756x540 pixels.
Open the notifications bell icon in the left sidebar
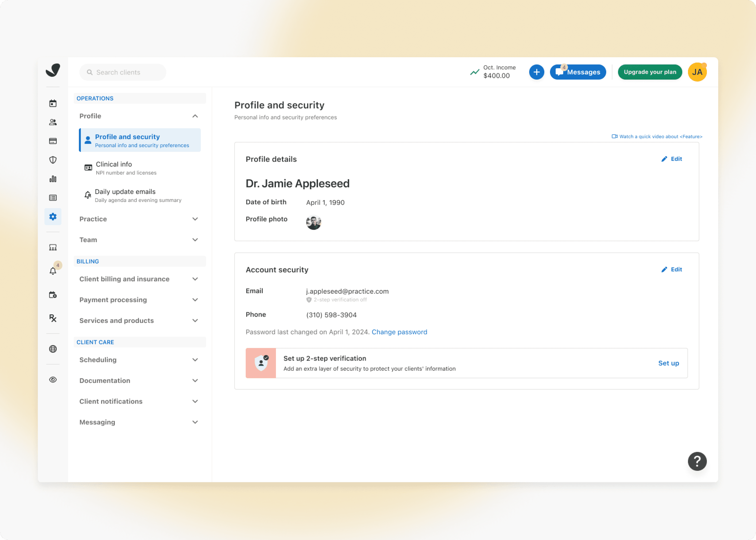(53, 271)
